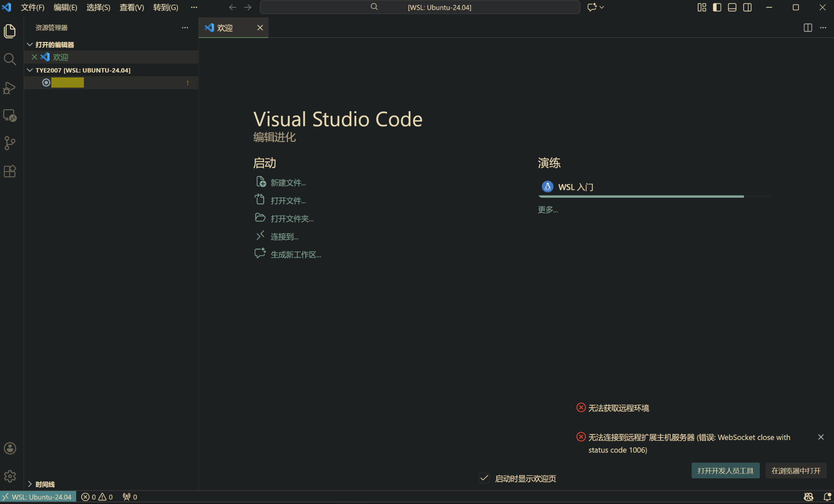834x504 pixels.
Task: Open the Remote Explorer view
Action: [10, 116]
